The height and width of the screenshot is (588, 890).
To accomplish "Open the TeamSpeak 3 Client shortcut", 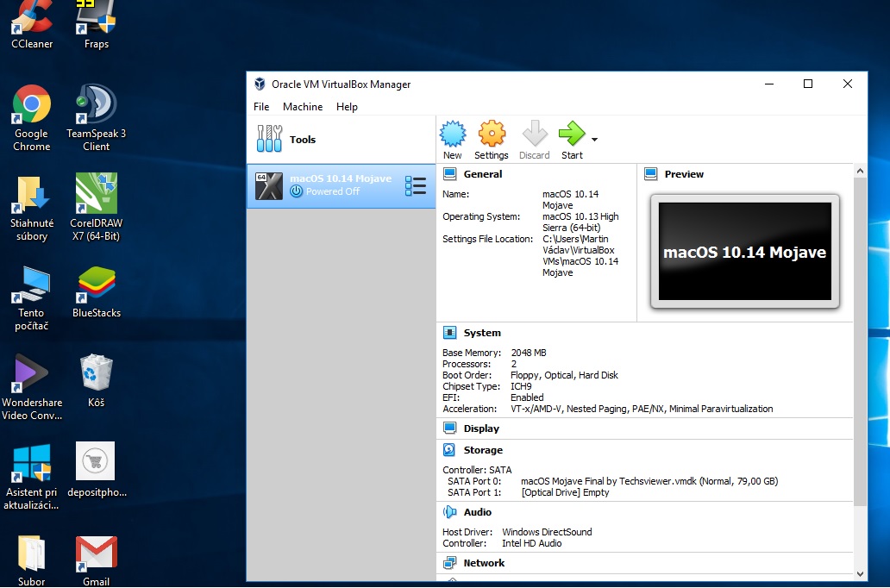I will point(97,106).
